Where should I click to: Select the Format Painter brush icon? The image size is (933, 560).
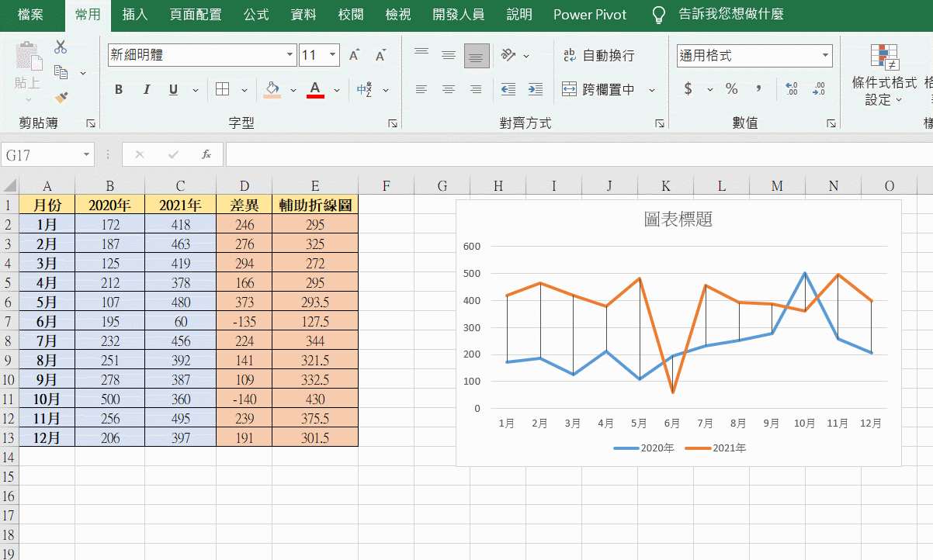[61, 97]
